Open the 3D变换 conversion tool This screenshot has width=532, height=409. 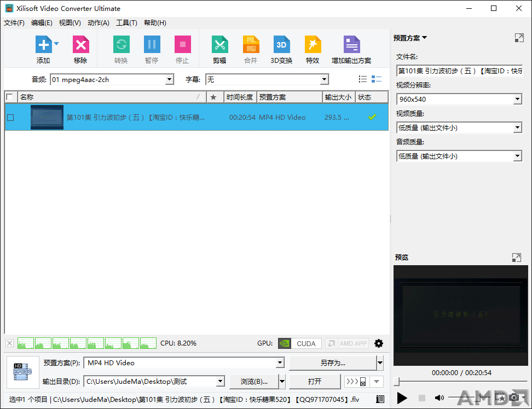click(282, 44)
